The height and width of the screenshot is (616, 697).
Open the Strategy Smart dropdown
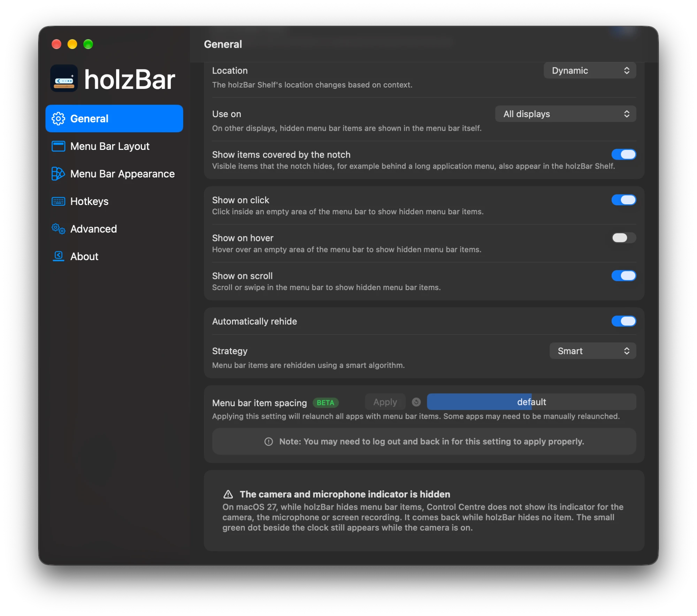pyautogui.click(x=592, y=351)
